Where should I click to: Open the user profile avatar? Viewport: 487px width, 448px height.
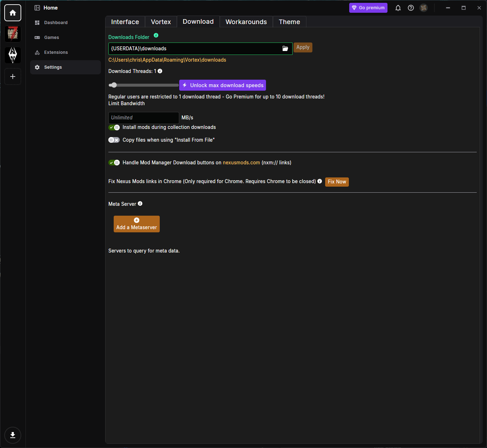click(x=424, y=8)
